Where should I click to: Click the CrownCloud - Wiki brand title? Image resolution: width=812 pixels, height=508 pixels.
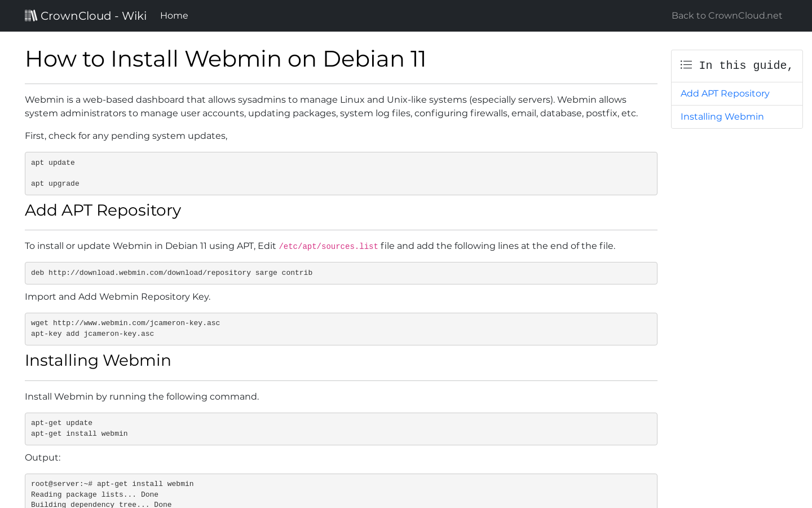94,16
